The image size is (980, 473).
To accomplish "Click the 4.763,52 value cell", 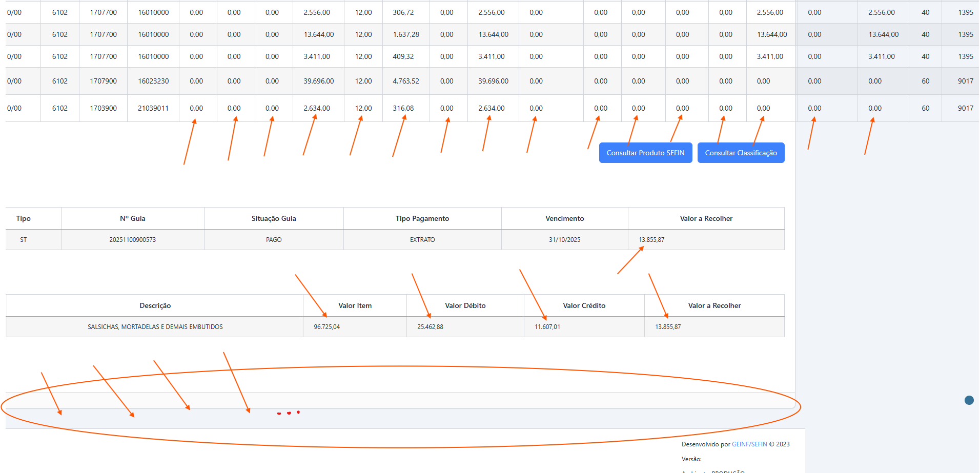I will coord(405,81).
